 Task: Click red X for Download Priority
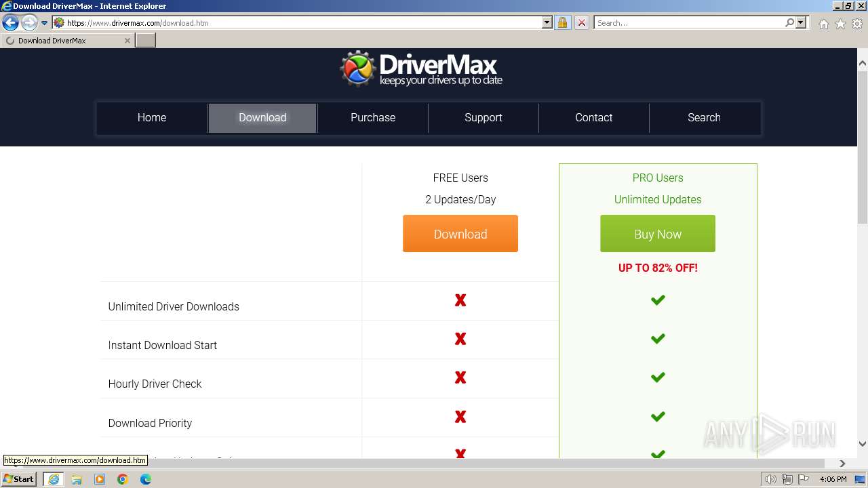460,417
